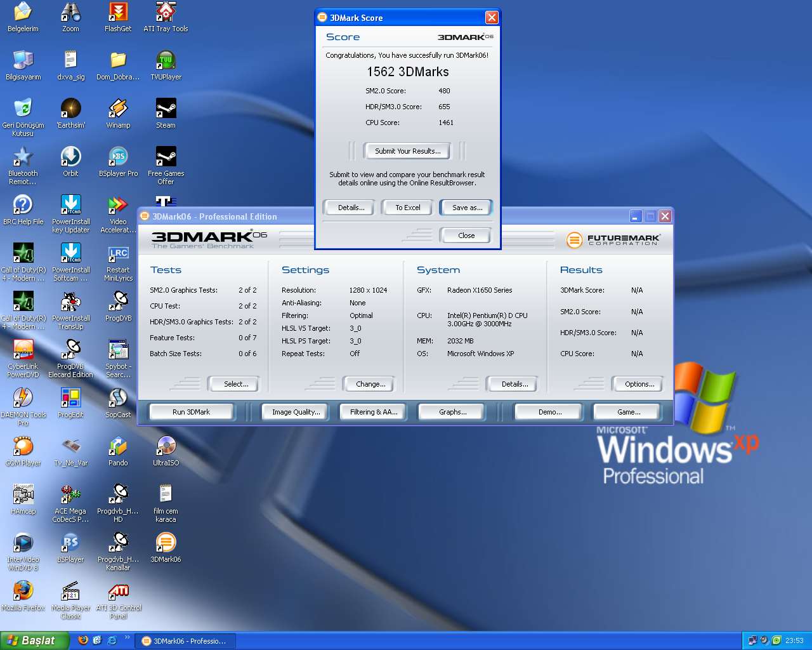
Task: Open FlashGet download manager icon
Action: tap(118, 17)
